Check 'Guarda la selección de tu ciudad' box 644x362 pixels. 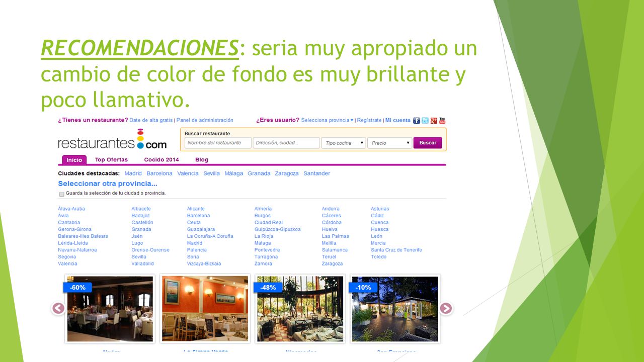click(61, 194)
